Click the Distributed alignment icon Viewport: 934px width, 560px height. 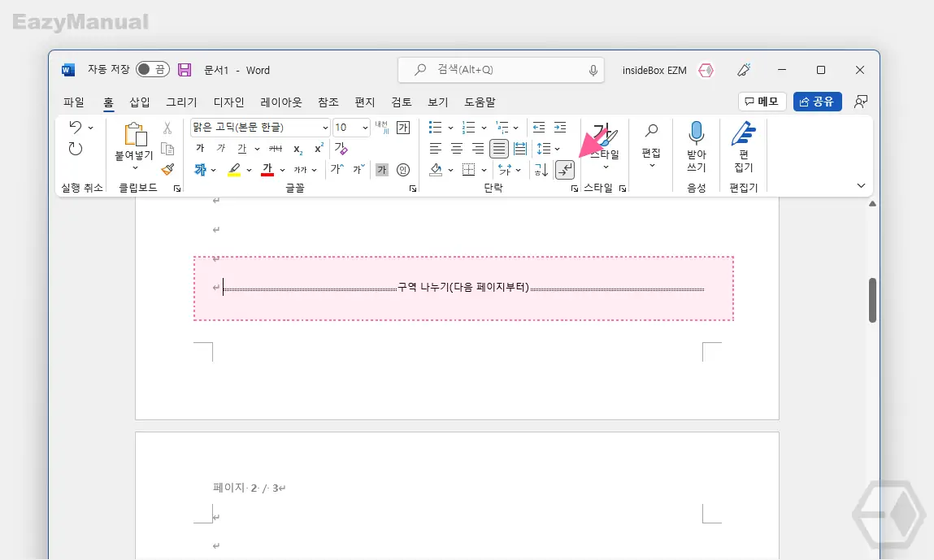point(520,149)
